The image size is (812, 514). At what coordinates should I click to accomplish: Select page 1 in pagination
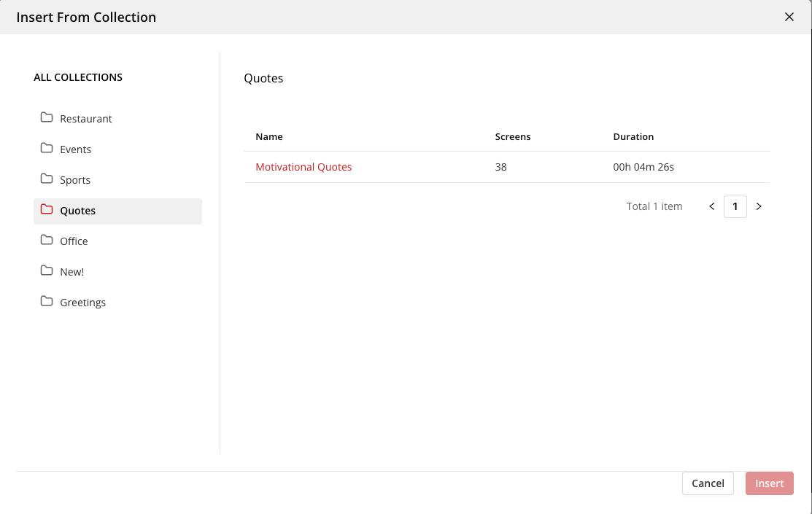point(735,206)
